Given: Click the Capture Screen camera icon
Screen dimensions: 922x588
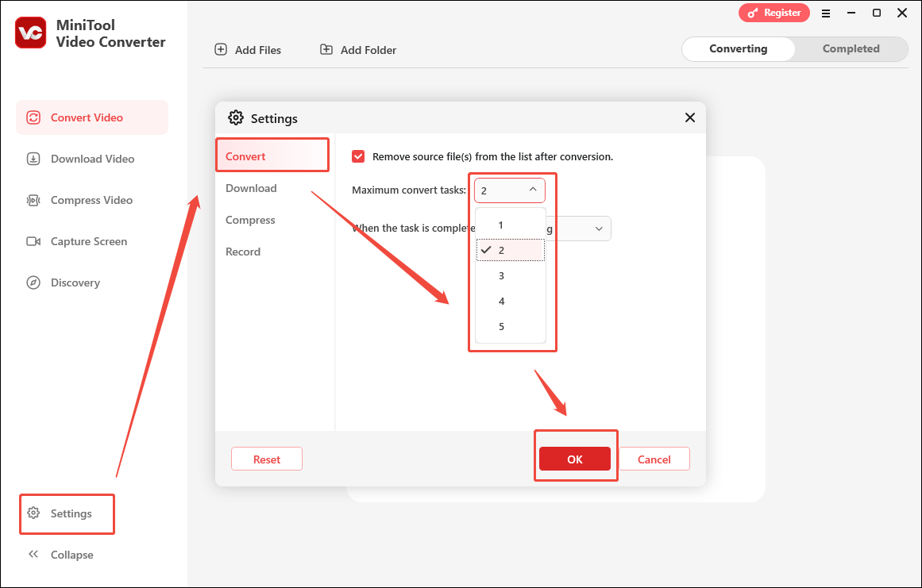Looking at the screenshot, I should (x=33, y=241).
